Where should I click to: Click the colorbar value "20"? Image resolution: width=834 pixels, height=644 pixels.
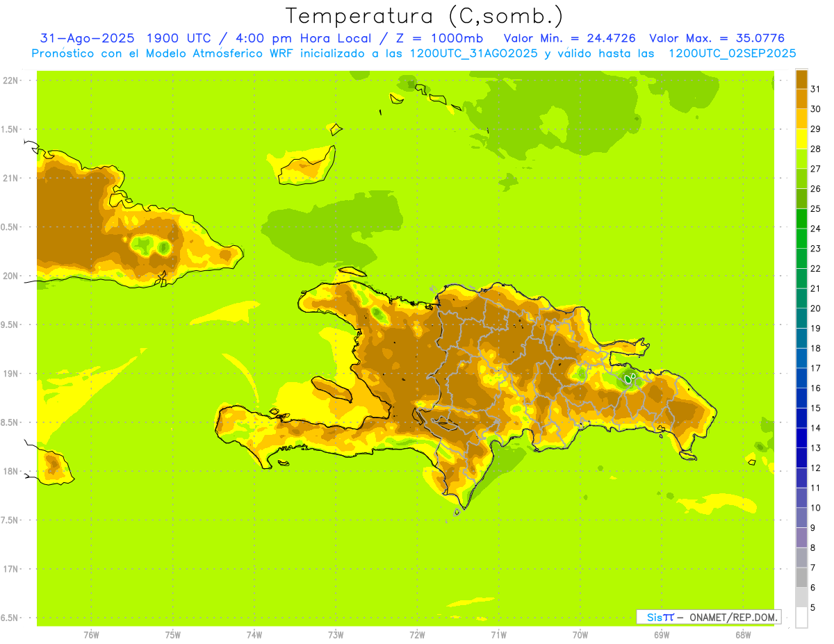click(816, 308)
